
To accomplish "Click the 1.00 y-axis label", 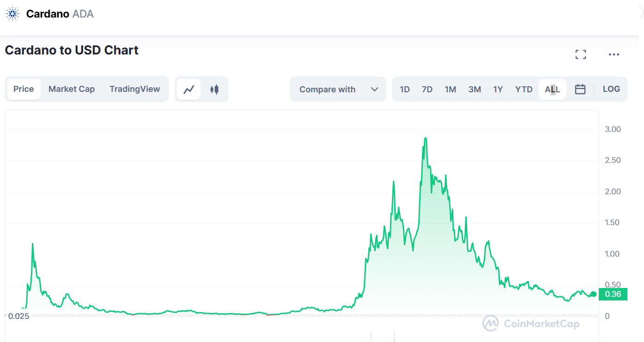I will (613, 254).
